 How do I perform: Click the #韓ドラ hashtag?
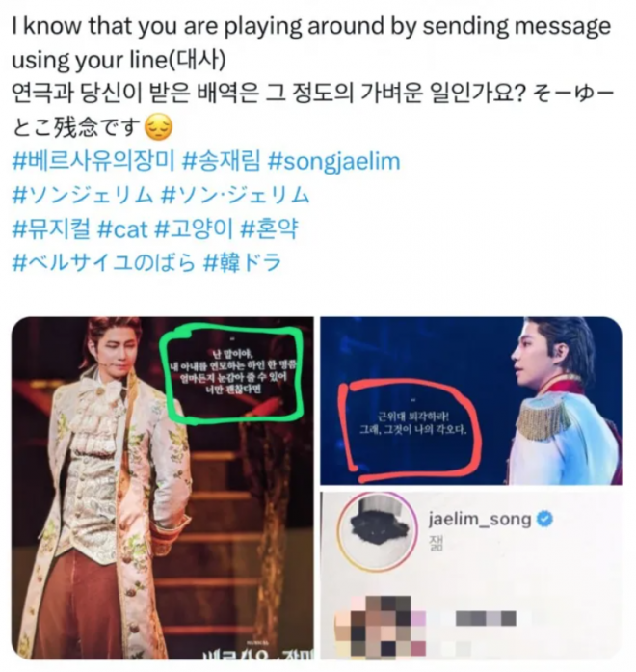(x=242, y=262)
